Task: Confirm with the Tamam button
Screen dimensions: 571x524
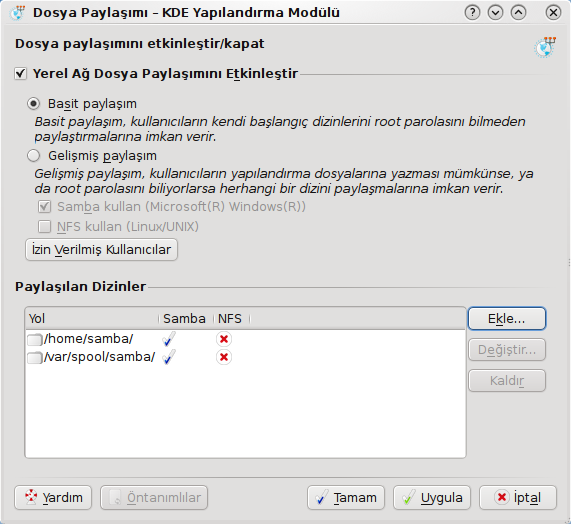Action: pos(346,497)
